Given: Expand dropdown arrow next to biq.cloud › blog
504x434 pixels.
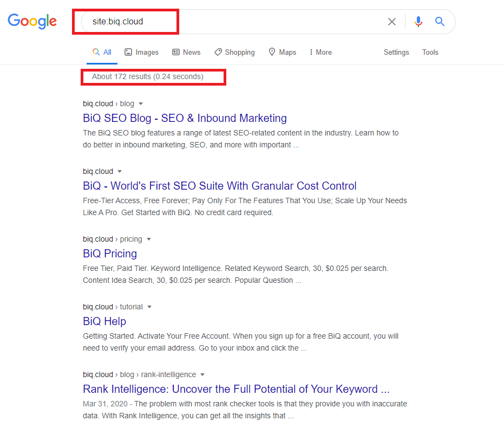Looking at the screenshot, I should (x=140, y=103).
